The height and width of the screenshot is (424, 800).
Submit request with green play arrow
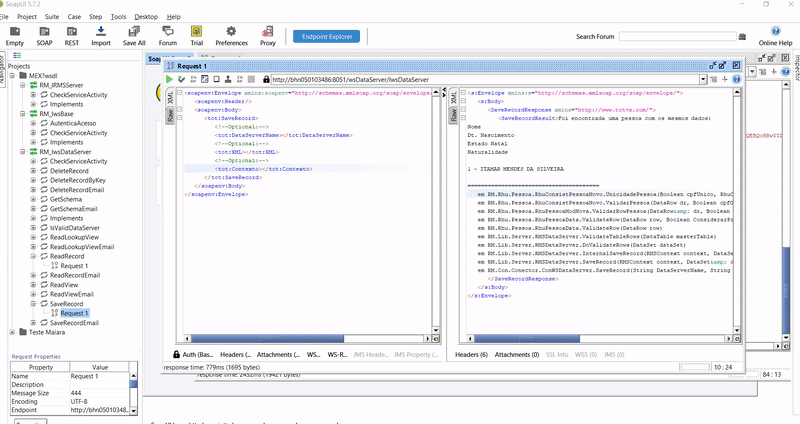[169, 79]
